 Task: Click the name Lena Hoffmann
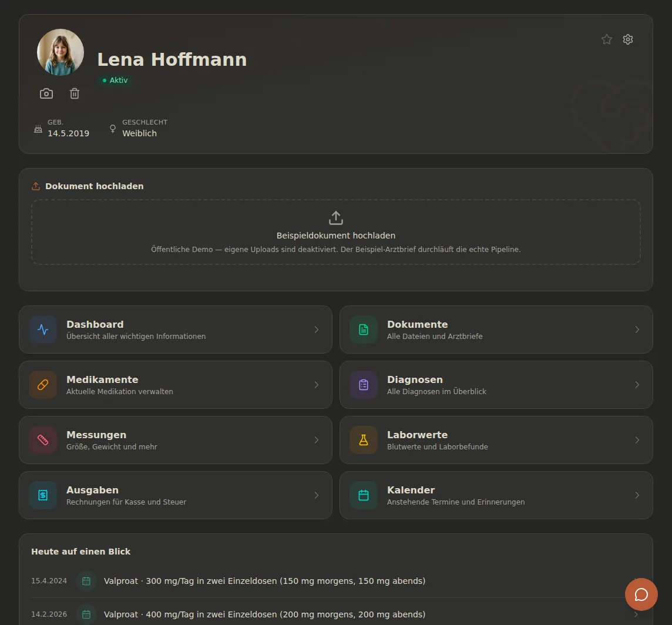coord(172,59)
